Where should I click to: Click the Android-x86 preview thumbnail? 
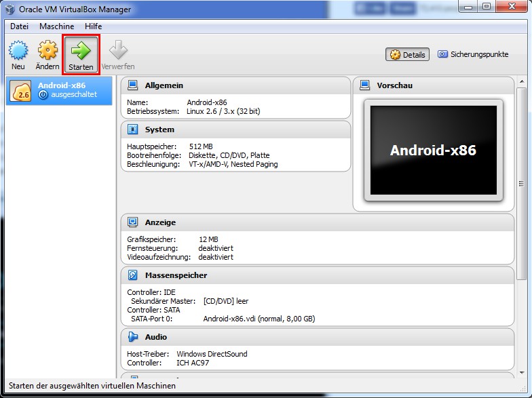point(433,150)
